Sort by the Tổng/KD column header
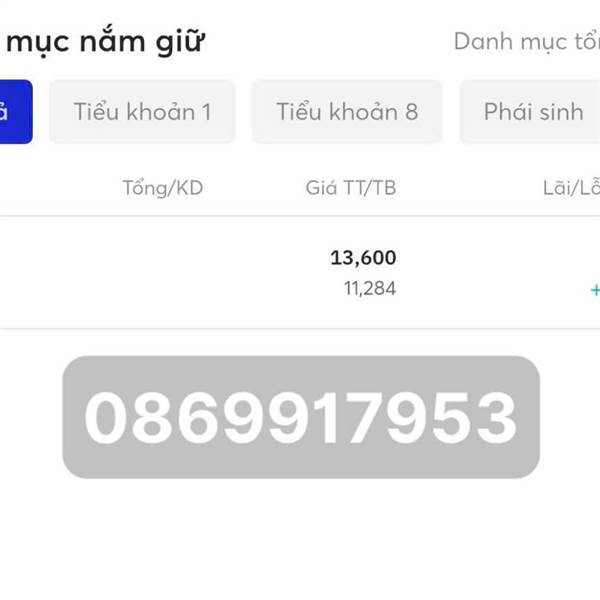The width and height of the screenshot is (600, 600). point(163,188)
